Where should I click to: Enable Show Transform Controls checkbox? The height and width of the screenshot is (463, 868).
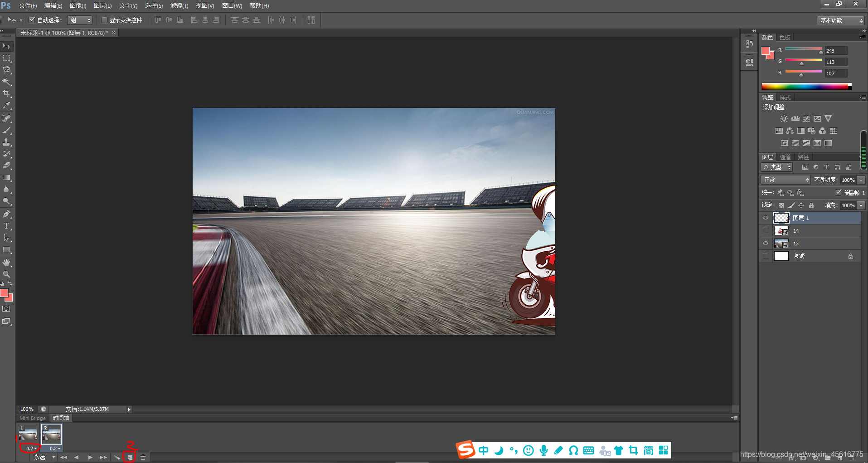point(104,20)
